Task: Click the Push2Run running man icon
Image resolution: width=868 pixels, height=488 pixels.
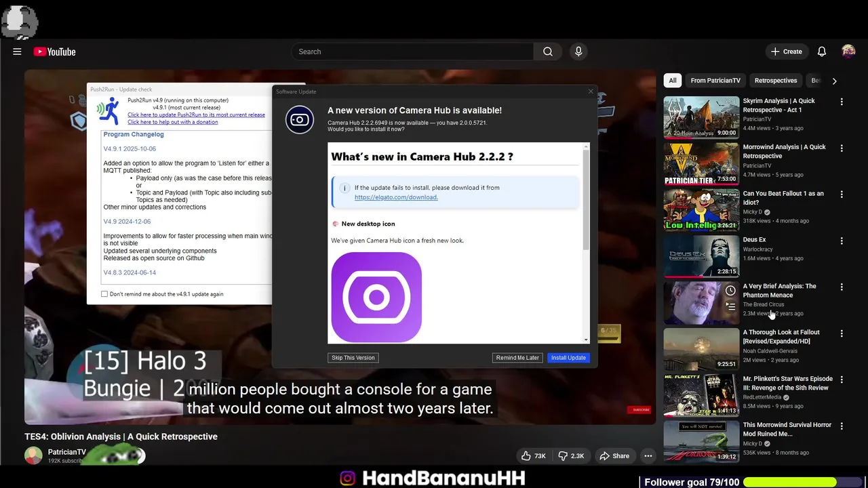Action: click(108, 110)
